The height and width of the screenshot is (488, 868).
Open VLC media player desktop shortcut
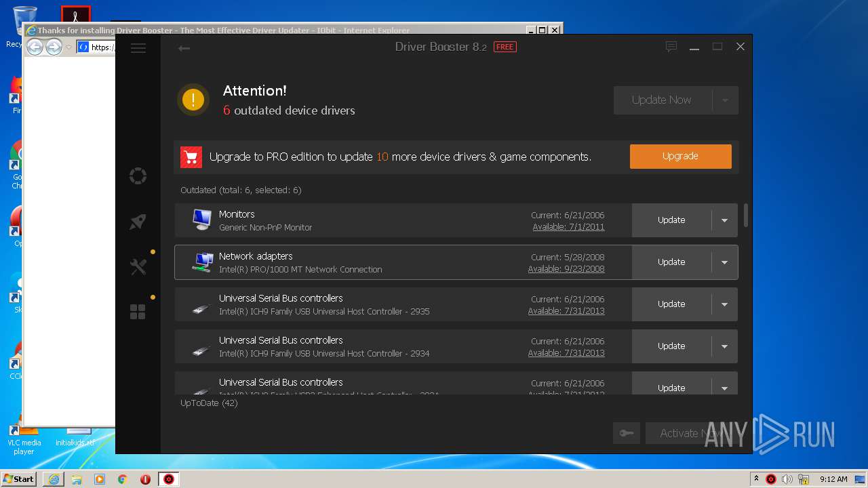pos(24,439)
